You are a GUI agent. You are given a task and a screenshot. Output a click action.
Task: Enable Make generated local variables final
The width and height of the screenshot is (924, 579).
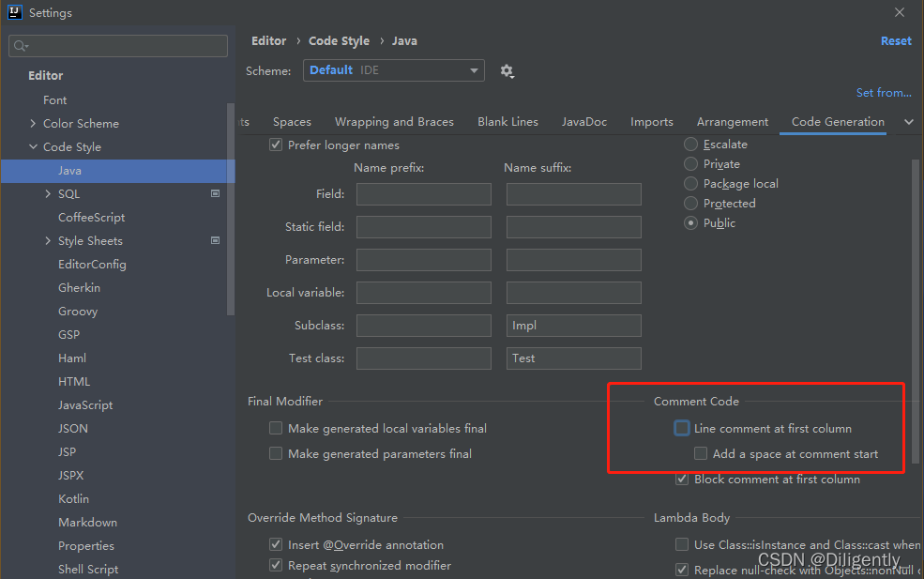coord(276,428)
